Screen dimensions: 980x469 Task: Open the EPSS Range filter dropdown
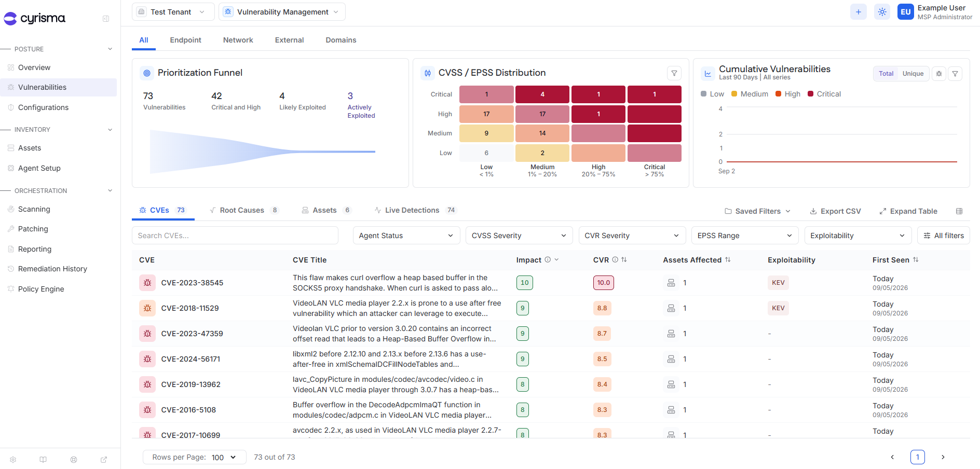click(x=745, y=236)
